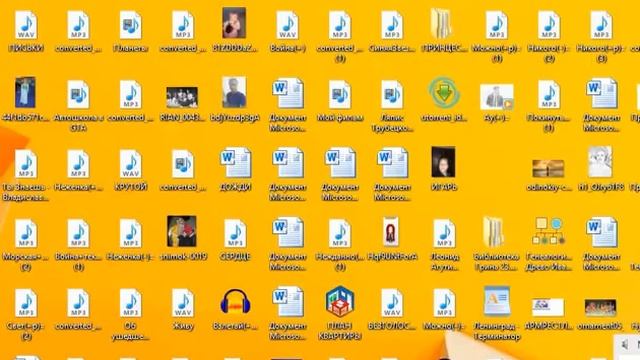The height and width of the screenshot is (360, 640).
Task: Select the HqPUNIFoxA image thumbnail
Action: pos(391,232)
